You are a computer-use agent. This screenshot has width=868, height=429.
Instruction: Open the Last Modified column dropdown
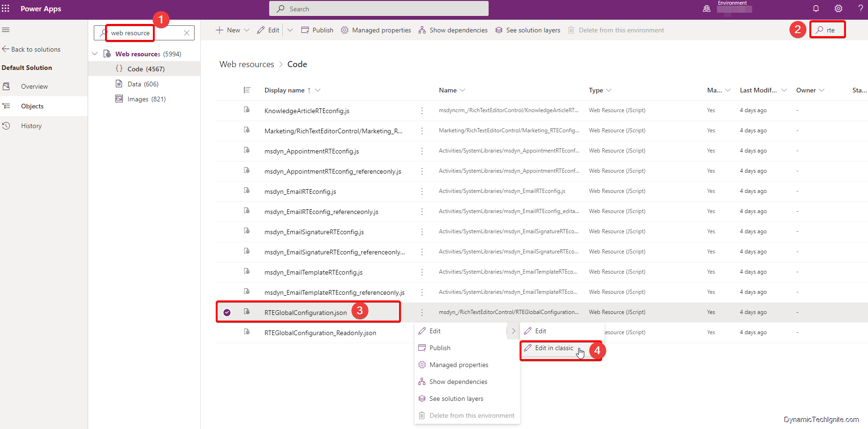pyautogui.click(x=784, y=90)
